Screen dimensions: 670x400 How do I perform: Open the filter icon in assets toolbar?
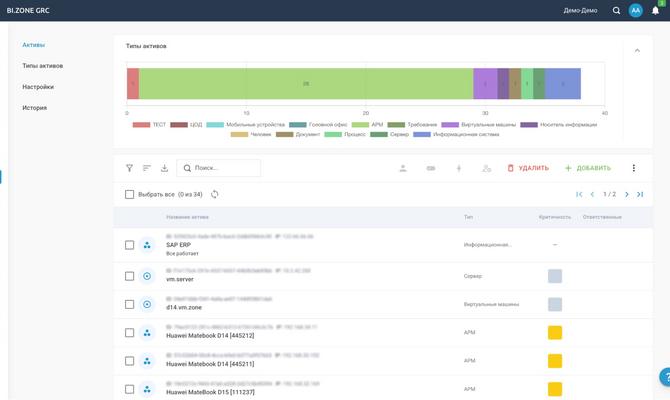click(129, 168)
